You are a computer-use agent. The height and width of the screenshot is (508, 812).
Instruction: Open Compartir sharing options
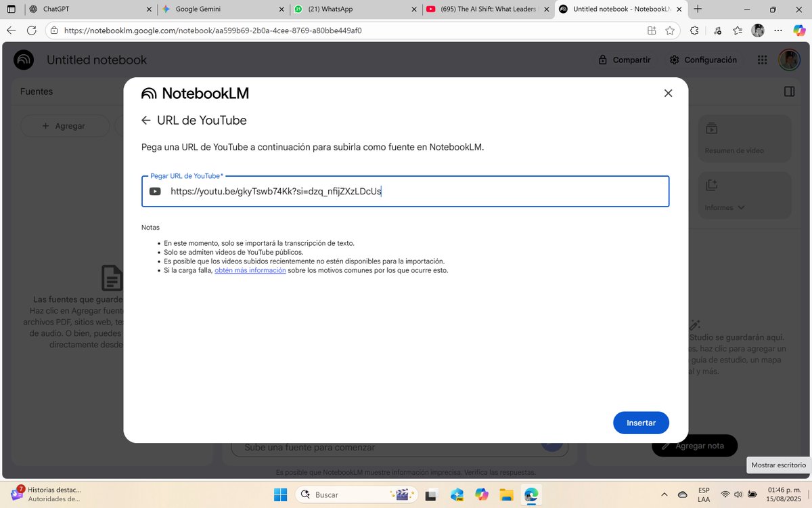(x=625, y=60)
